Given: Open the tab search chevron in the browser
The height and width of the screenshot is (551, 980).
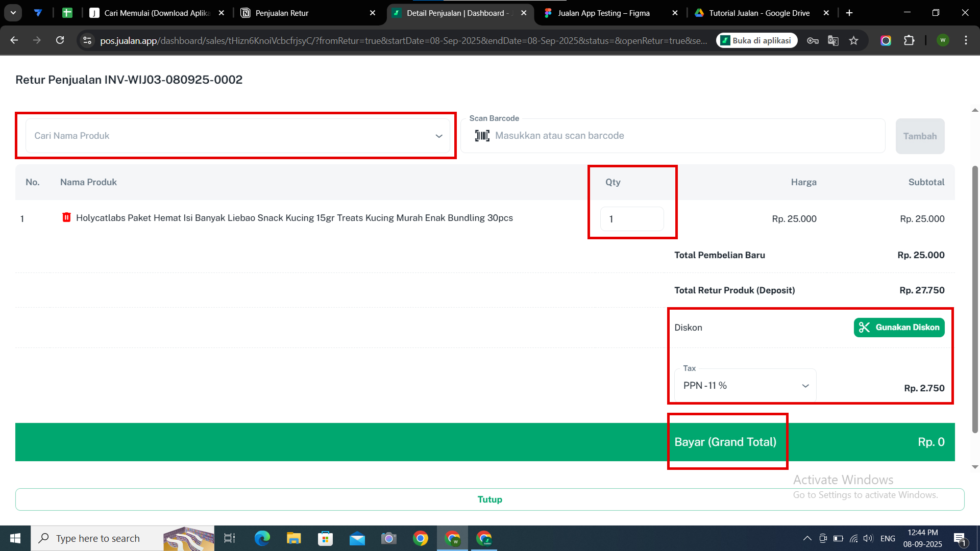Looking at the screenshot, I should click(x=13, y=13).
